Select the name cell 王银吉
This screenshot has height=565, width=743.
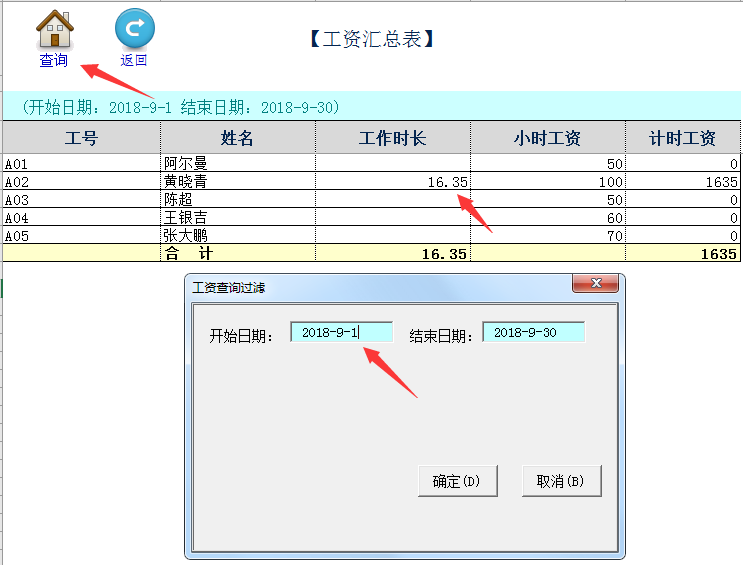(238, 217)
